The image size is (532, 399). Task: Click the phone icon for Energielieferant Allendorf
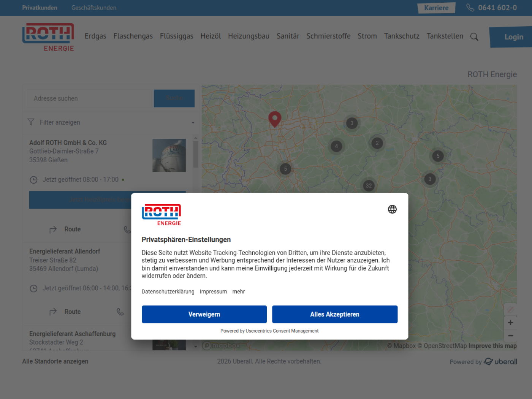120,312
